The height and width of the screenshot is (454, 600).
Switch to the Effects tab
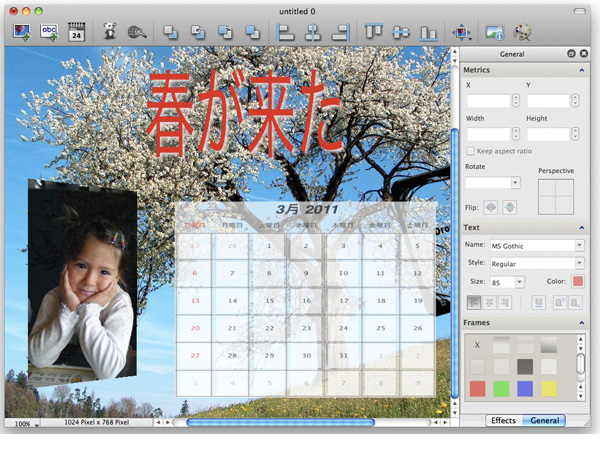503,420
